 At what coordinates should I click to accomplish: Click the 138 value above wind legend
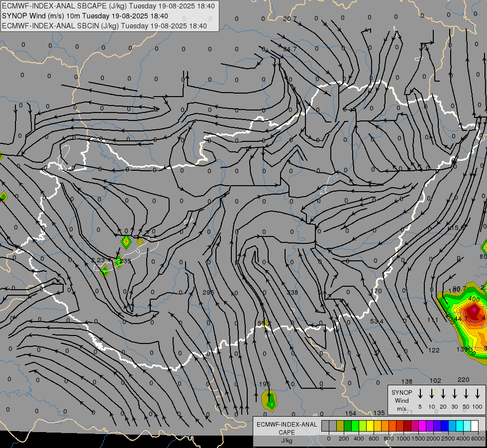(x=406, y=381)
